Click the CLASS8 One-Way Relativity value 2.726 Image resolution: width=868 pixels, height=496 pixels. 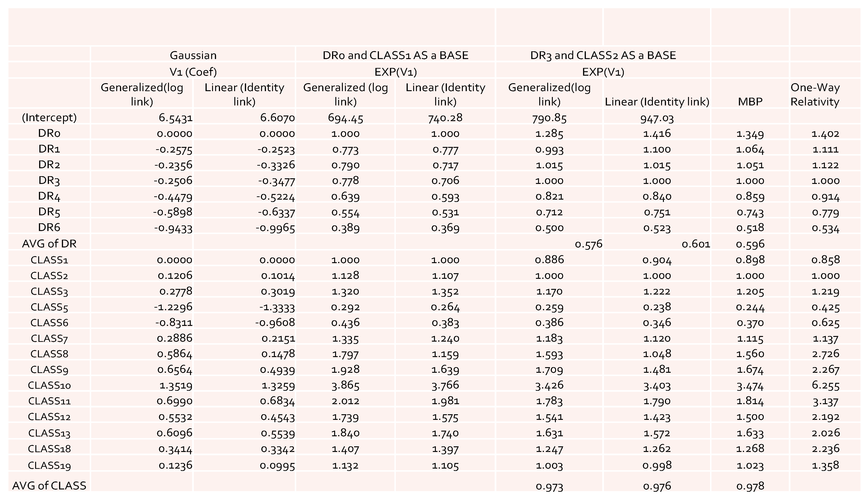click(x=825, y=354)
